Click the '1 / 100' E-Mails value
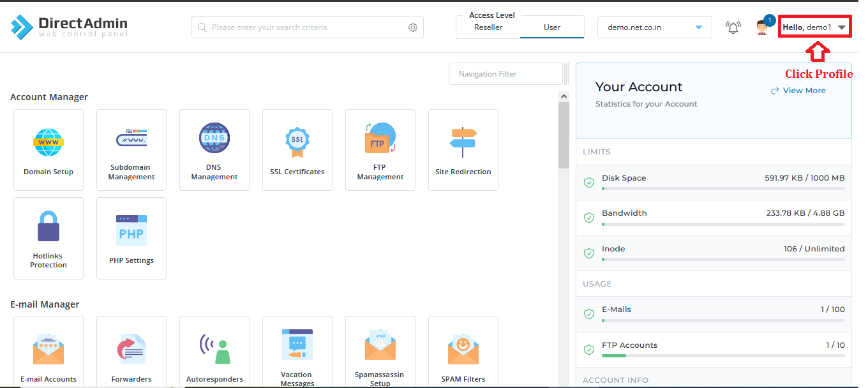Image resolution: width=868 pixels, height=388 pixels. click(x=833, y=310)
